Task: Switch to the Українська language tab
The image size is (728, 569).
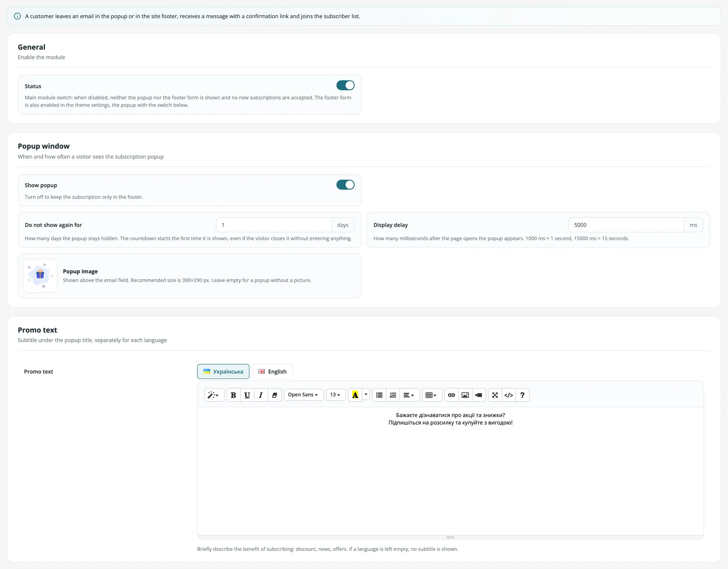Action: click(223, 372)
